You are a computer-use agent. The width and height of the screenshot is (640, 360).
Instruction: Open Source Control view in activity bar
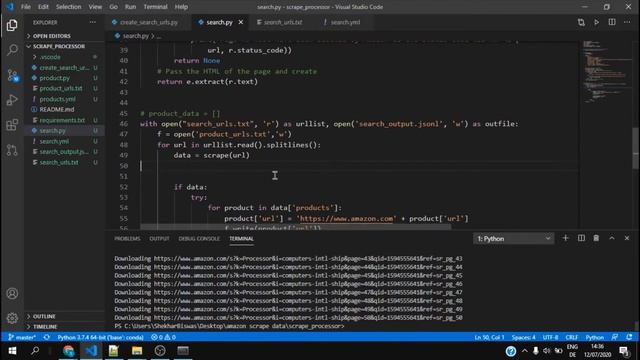[12, 75]
